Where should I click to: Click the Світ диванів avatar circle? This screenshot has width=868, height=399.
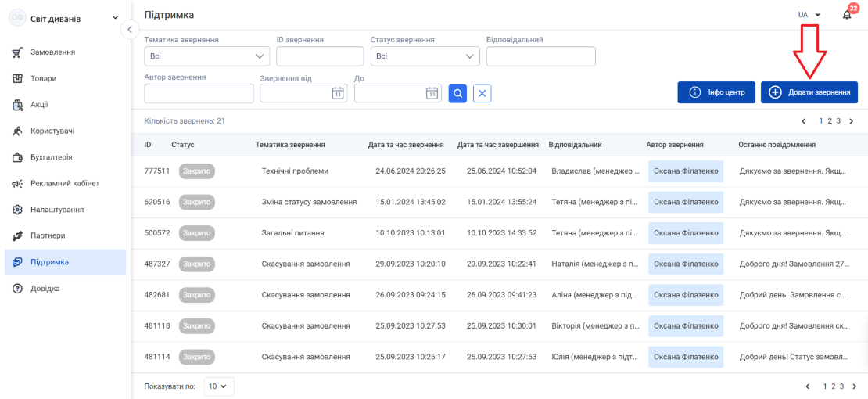[x=17, y=18]
